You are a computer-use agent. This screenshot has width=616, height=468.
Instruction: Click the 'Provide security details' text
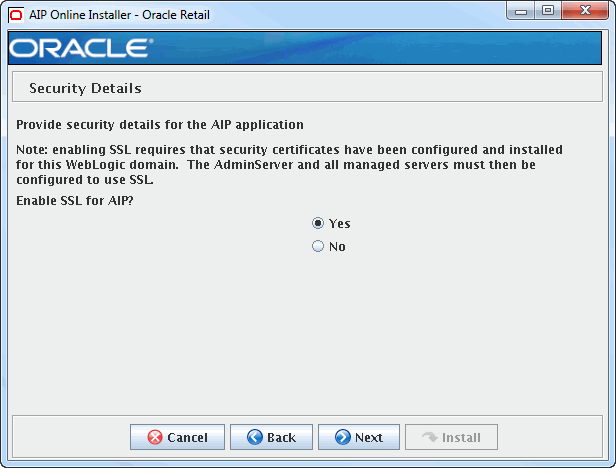click(160, 125)
